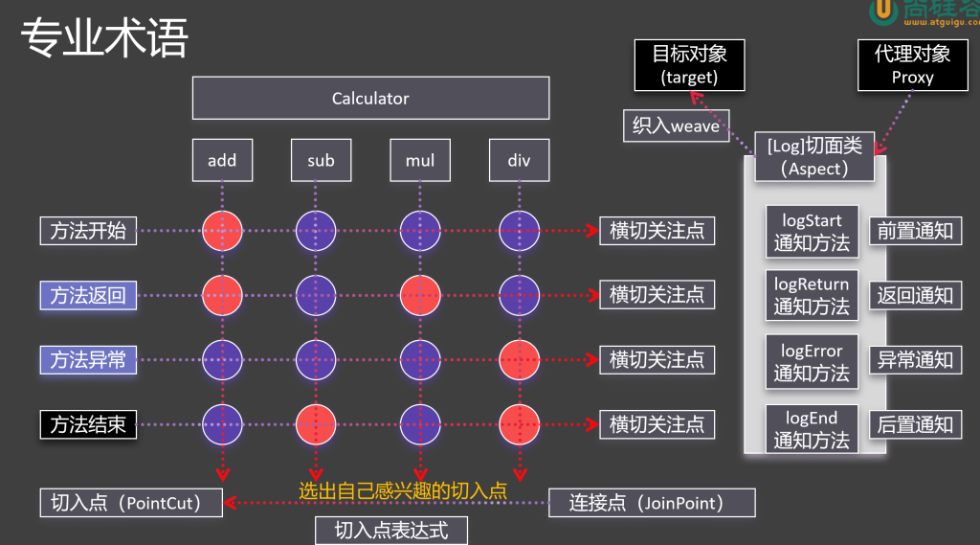
Task: Select the Calculator class box
Action: pos(370,99)
